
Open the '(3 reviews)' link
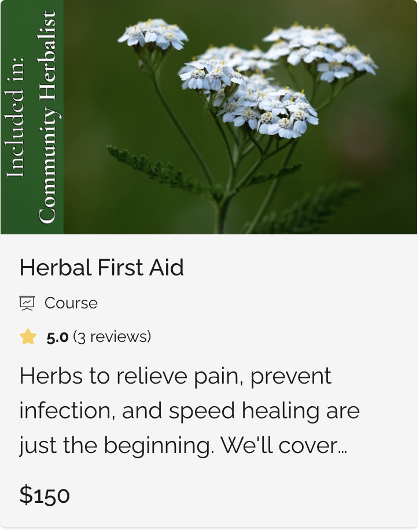(x=112, y=337)
